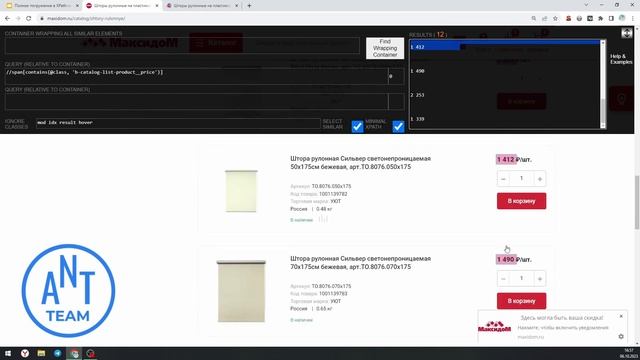Close the Maxidom notification popup
640x360 pixels.
pyautogui.click(x=621, y=316)
